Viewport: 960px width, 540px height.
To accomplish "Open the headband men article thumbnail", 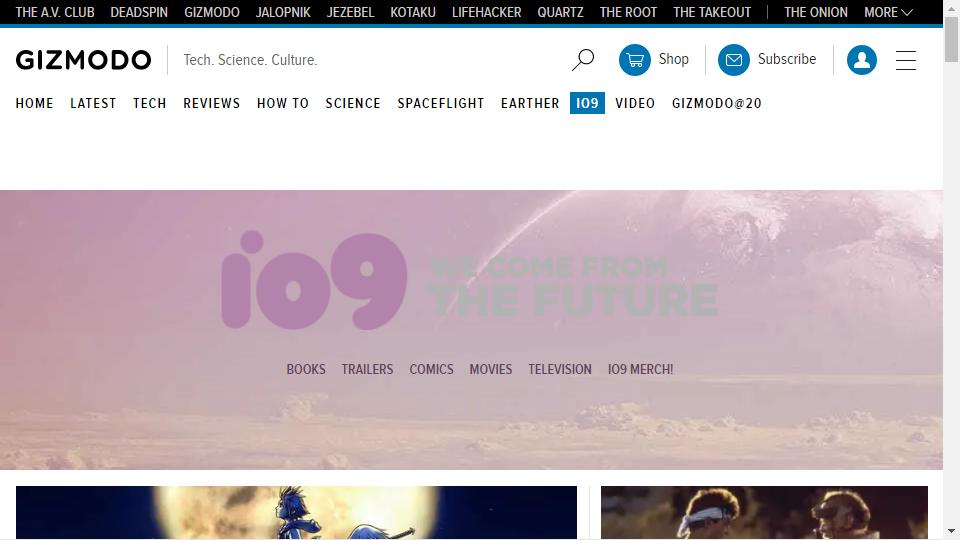I will (x=764, y=512).
